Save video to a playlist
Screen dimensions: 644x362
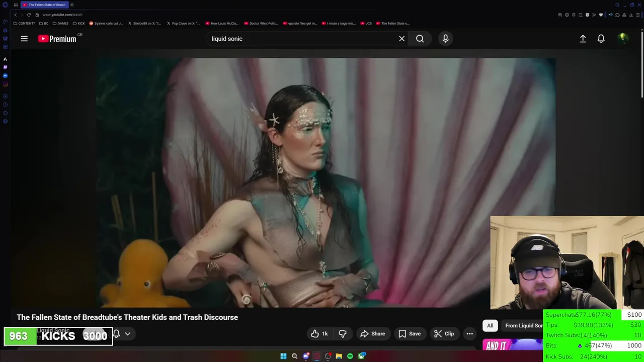click(409, 334)
